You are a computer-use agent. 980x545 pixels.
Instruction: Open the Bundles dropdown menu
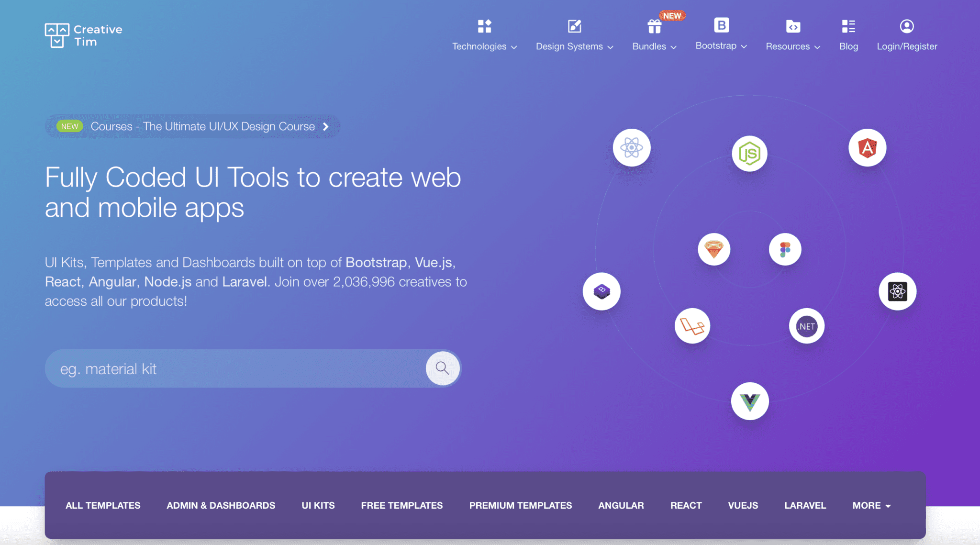coord(654,46)
